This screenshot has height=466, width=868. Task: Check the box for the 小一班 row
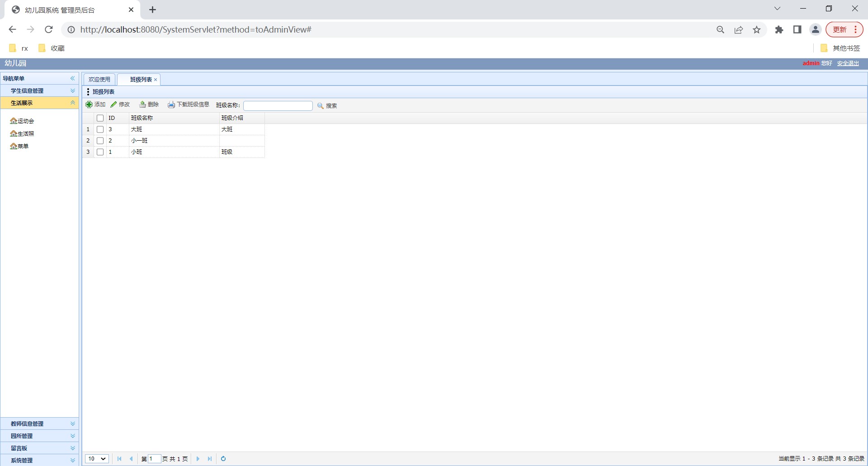point(100,141)
